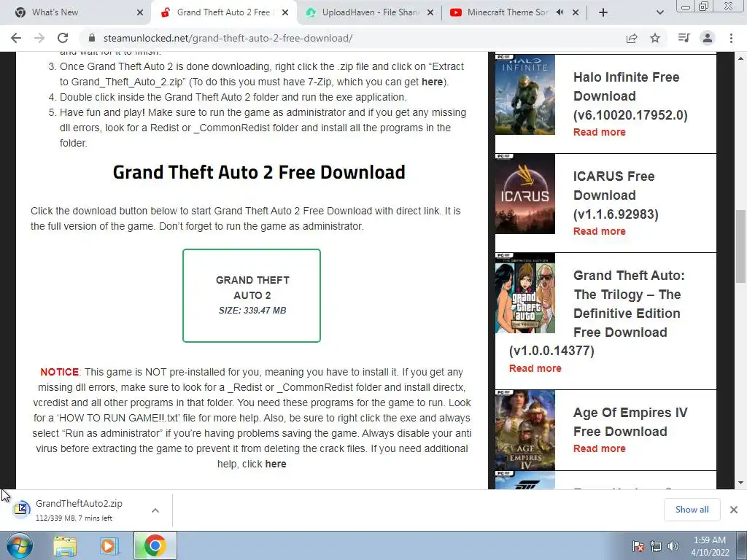Open the taskbar clock showing 1:59 AM
747x560 pixels.
(710, 546)
